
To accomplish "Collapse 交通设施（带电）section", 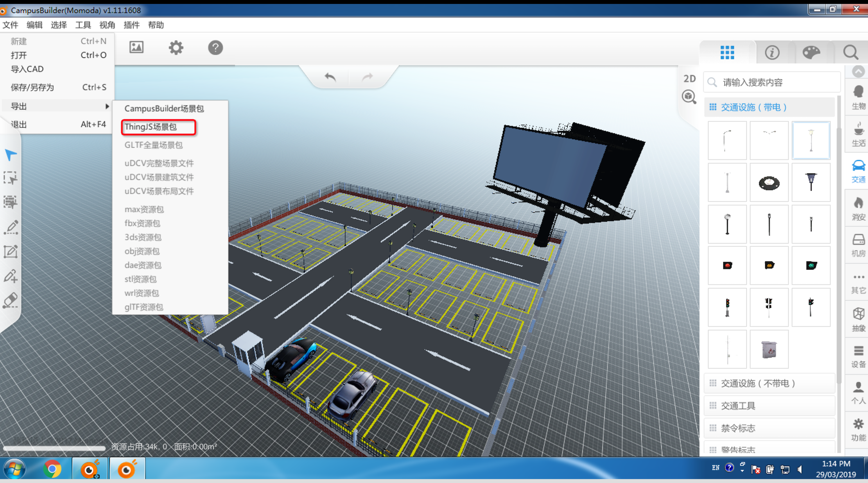I will (769, 107).
